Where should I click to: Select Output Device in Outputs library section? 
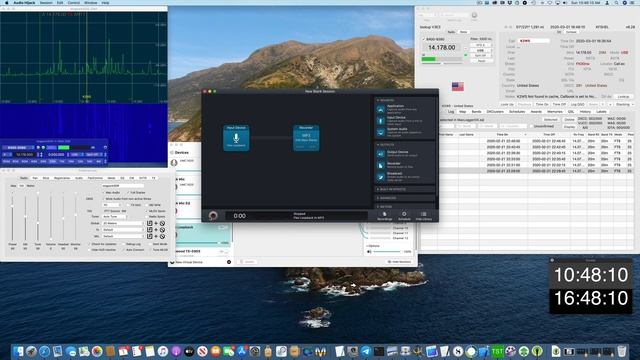(x=404, y=153)
